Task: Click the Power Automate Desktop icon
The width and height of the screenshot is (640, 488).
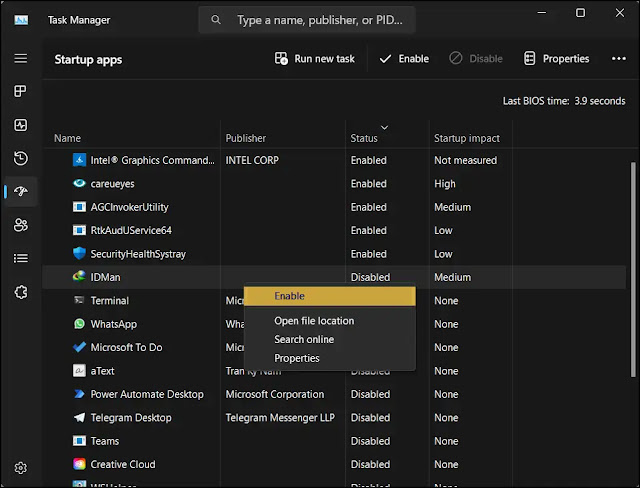Action: (79, 394)
